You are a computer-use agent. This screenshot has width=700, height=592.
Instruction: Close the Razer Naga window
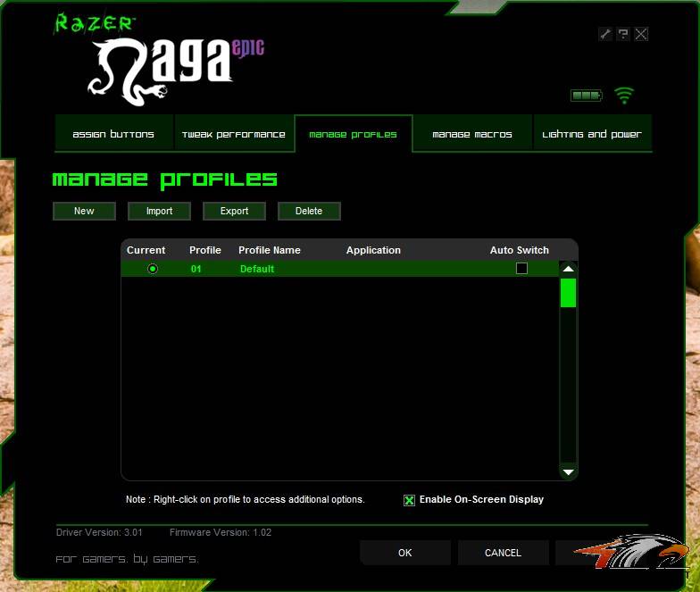[x=641, y=34]
